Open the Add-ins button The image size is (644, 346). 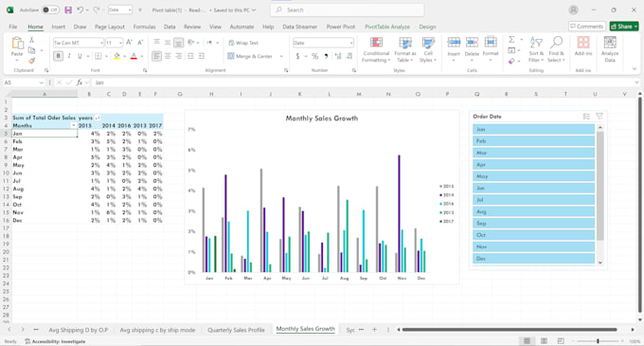click(583, 46)
